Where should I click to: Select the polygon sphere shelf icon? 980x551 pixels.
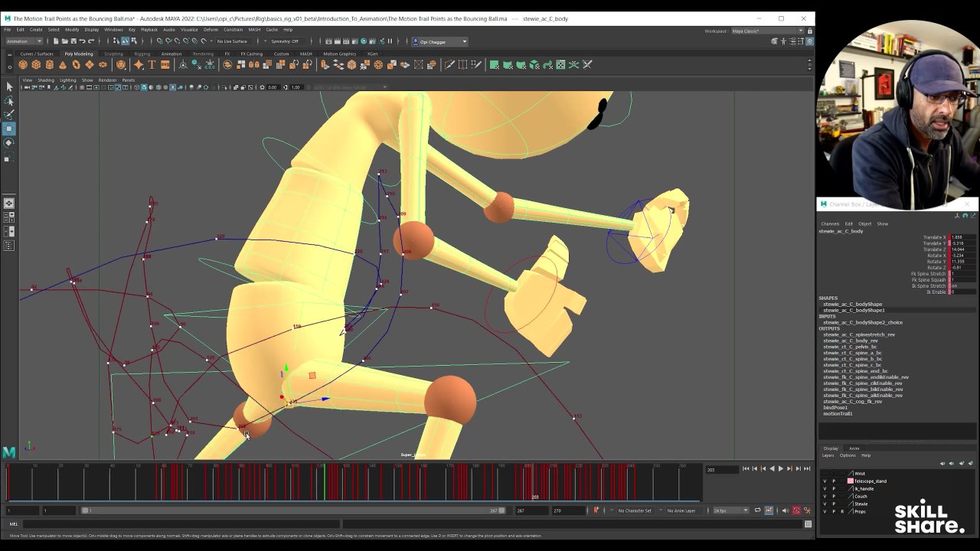point(23,65)
